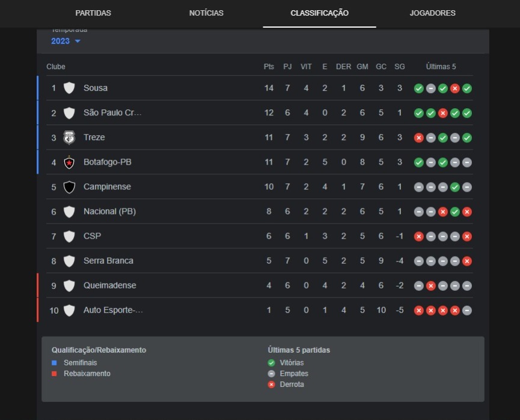
Task: Click Serra Branca's red loss result icon
Action: coord(466,261)
